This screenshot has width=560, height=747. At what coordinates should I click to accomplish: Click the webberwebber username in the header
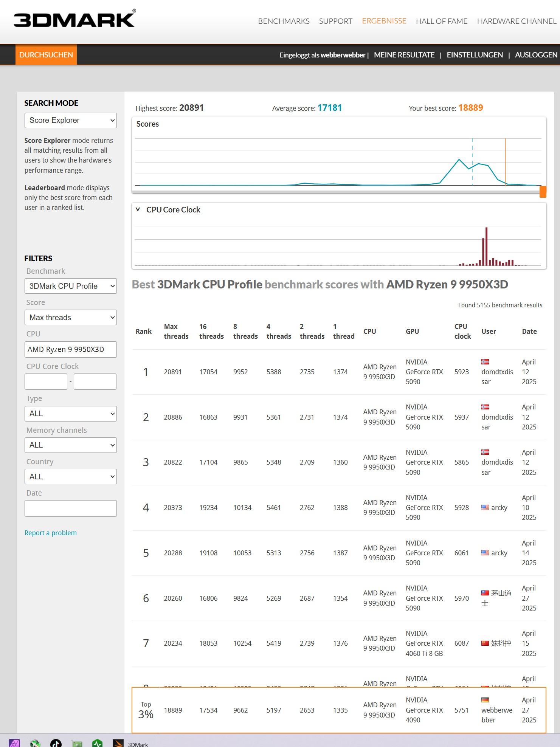click(x=343, y=55)
